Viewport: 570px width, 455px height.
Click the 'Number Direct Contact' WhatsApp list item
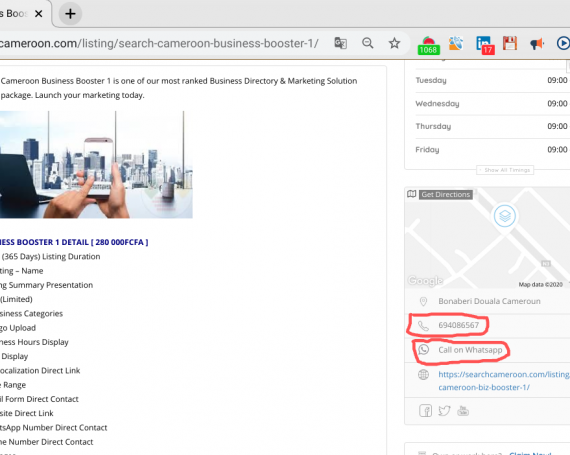click(x=53, y=428)
